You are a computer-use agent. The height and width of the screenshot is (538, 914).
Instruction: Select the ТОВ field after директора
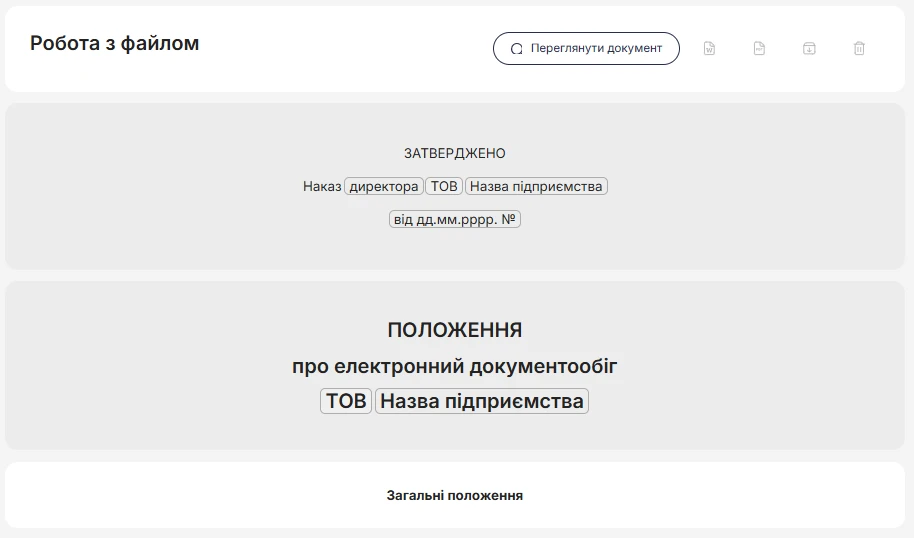point(444,187)
